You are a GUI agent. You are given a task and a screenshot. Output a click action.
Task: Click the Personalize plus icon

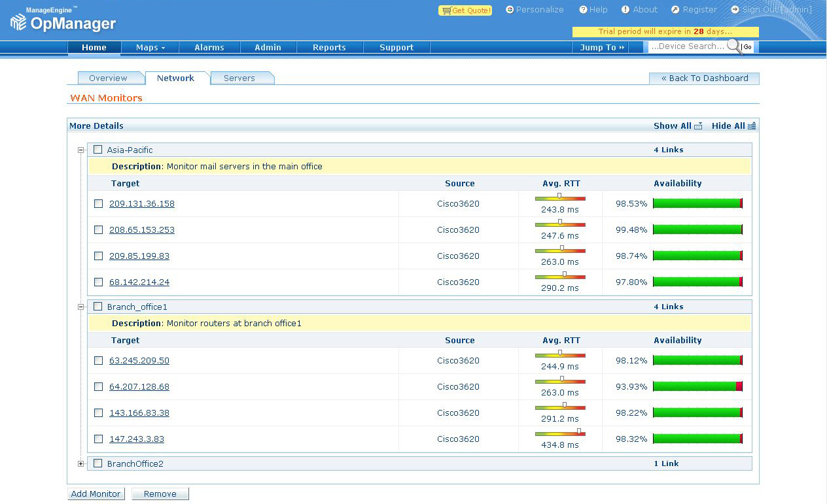coord(510,10)
